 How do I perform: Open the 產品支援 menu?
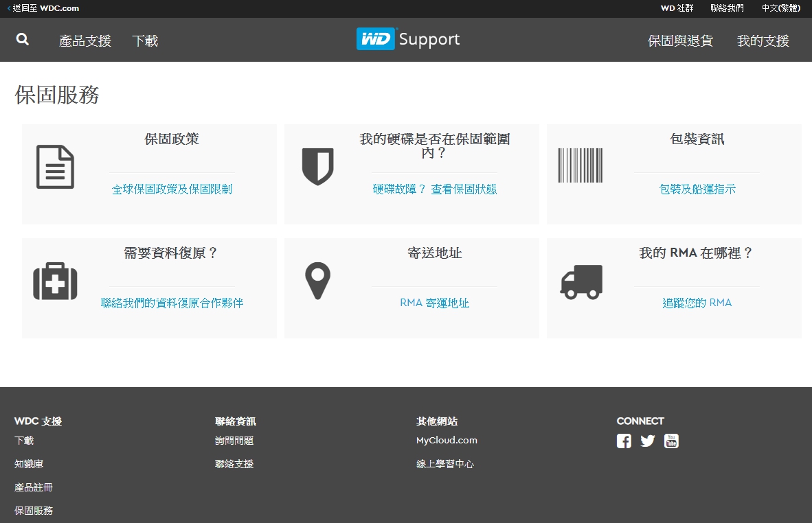point(85,41)
